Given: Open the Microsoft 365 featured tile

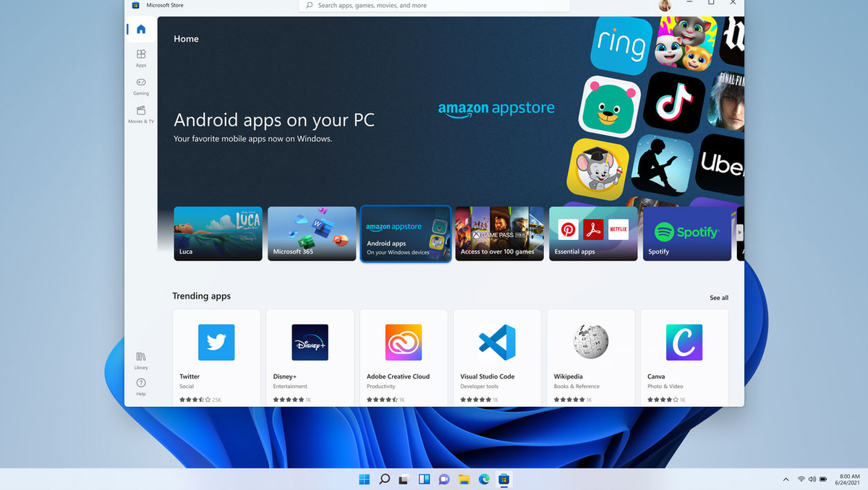Looking at the screenshot, I should (x=312, y=233).
